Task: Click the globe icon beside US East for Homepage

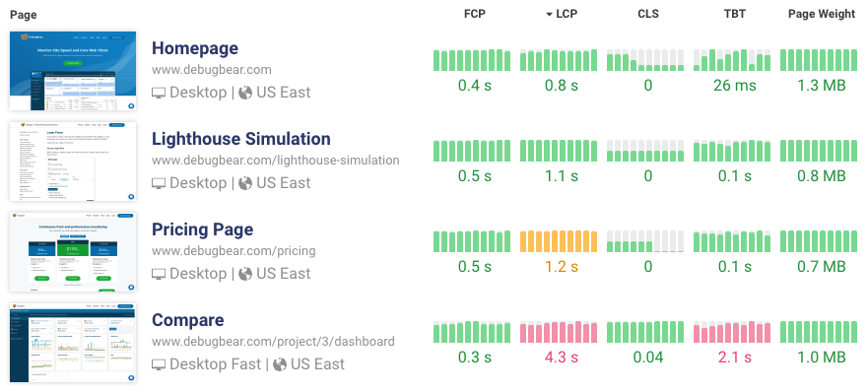Action: coord(245,93)
